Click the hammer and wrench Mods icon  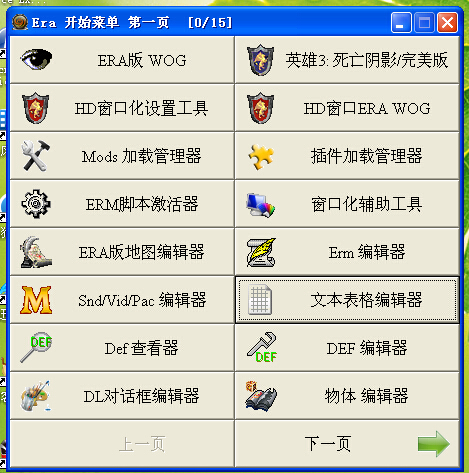36,156
